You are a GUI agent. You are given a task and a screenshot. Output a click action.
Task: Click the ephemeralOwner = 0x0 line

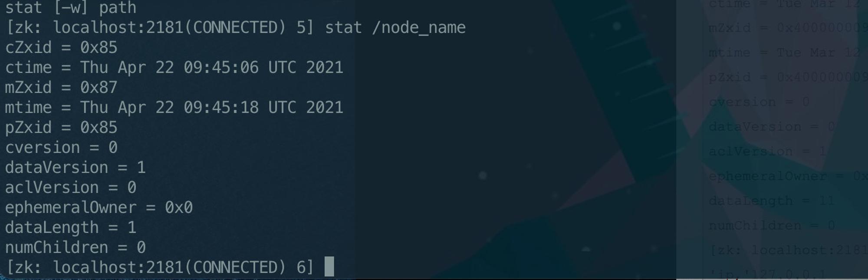click(x=99, y=208)
